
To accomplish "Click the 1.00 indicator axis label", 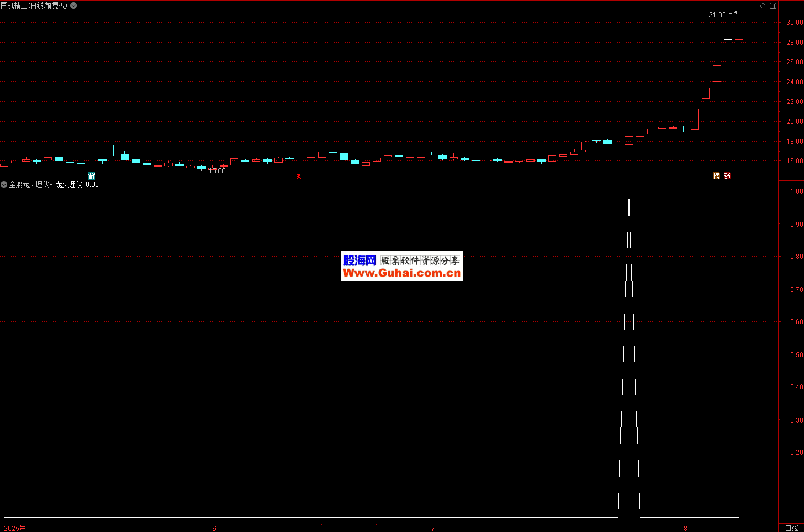I will point(796,191).
